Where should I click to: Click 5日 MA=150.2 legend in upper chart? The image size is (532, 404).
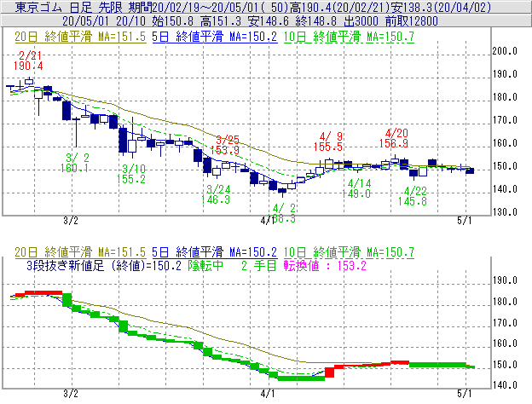(215, 37)
